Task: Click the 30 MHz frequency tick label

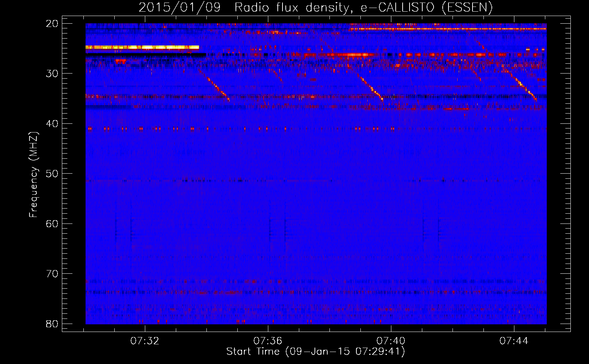Action: pyautogui.click(x=52, y=74)
